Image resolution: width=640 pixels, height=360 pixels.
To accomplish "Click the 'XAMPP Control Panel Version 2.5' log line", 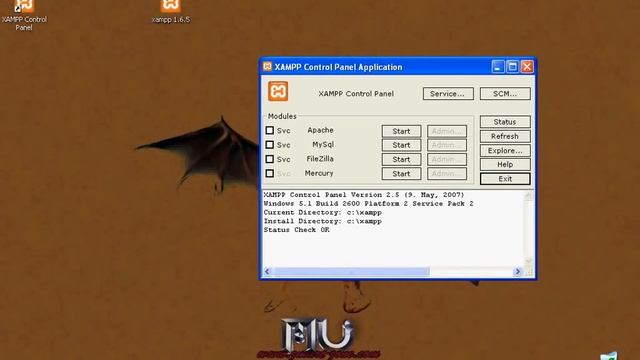I will point(364,195).
